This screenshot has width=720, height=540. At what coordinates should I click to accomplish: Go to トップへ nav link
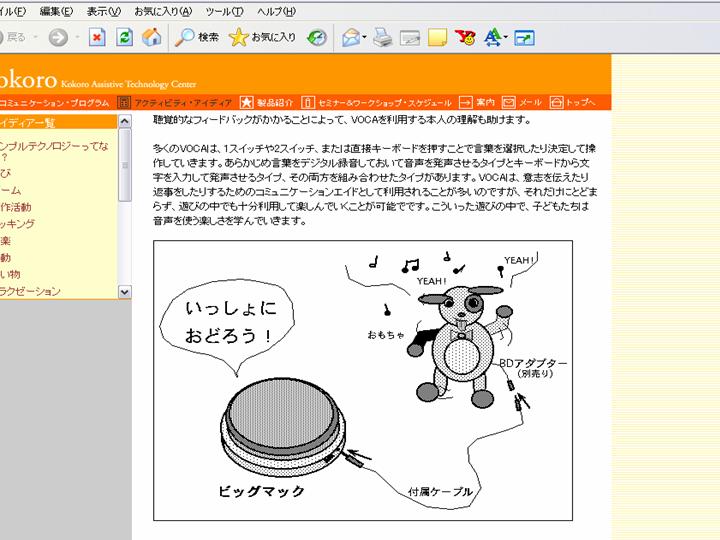580,102
